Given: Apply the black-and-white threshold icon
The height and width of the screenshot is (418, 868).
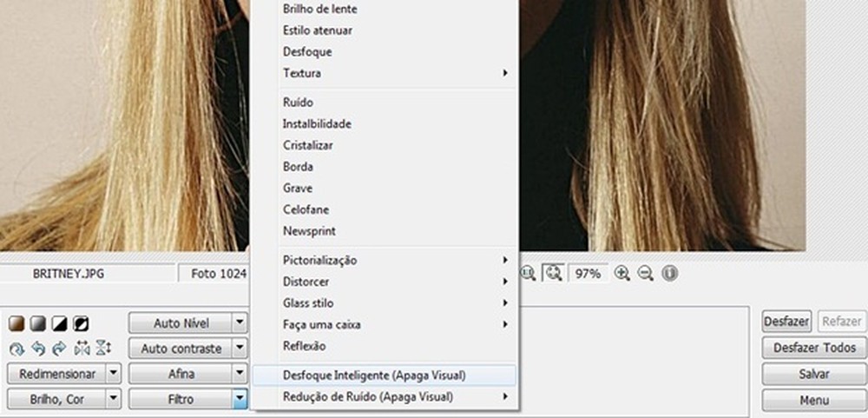Looking at the screenshot, I should point(59,324).
